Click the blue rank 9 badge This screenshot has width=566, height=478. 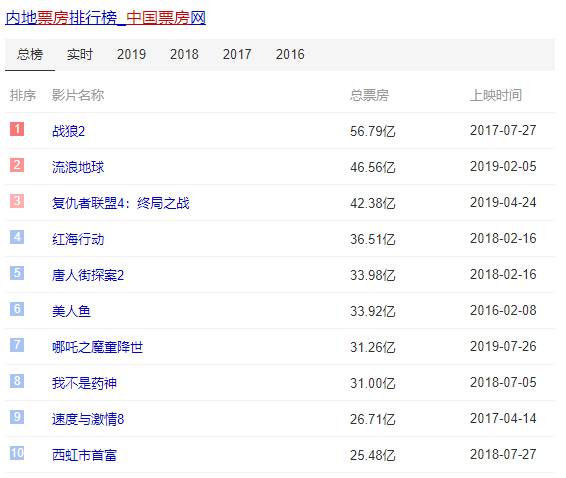[17, 417]
